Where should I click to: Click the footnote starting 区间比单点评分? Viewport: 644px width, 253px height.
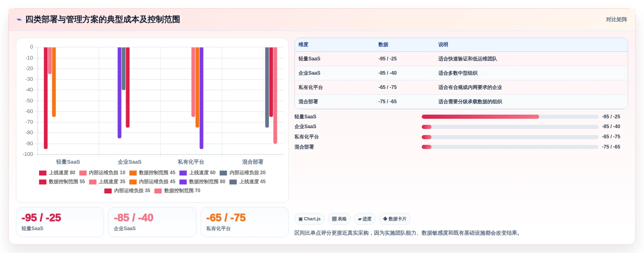[x=408, y=233]
